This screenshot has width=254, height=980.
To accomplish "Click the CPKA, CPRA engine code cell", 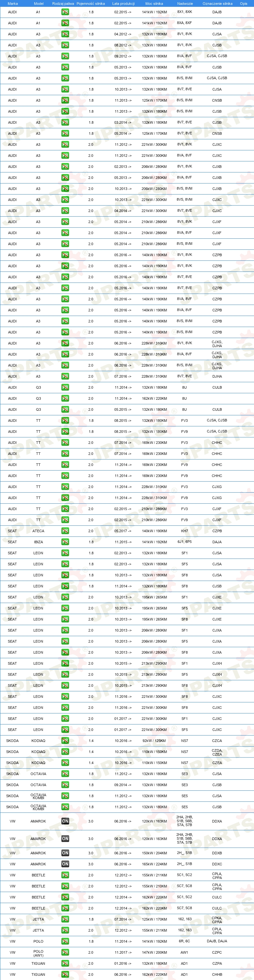I will [217, 920].
